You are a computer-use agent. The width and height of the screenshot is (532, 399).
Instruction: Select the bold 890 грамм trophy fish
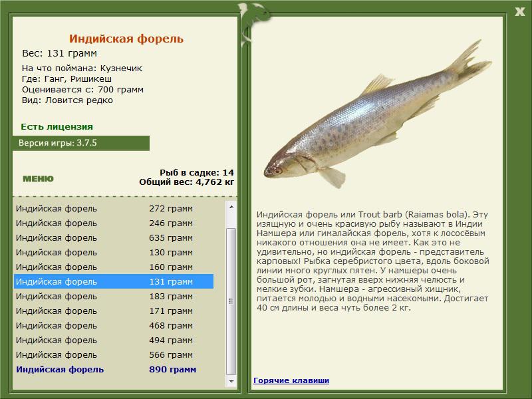pos(114,369)
